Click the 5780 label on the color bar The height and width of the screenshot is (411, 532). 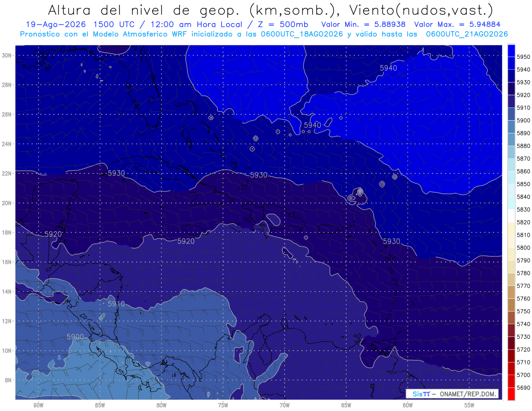click(x=524, y=273)
